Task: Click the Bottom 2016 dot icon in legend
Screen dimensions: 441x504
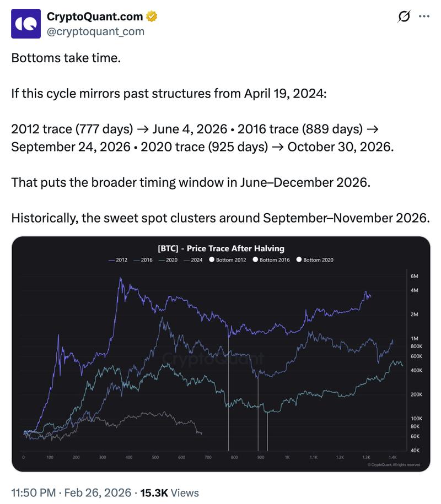Action: pos(256,259)
